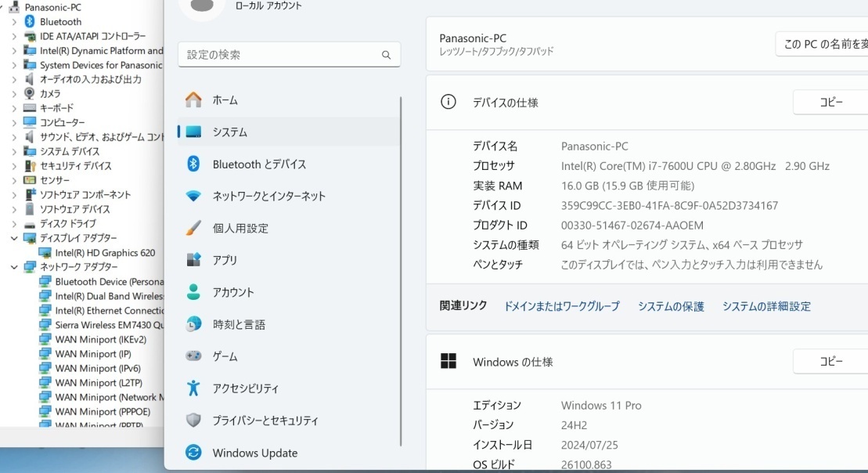Open ネットワークとインターネット wifi icon
This screenshot has height=473, width=868.
point(193,196)
